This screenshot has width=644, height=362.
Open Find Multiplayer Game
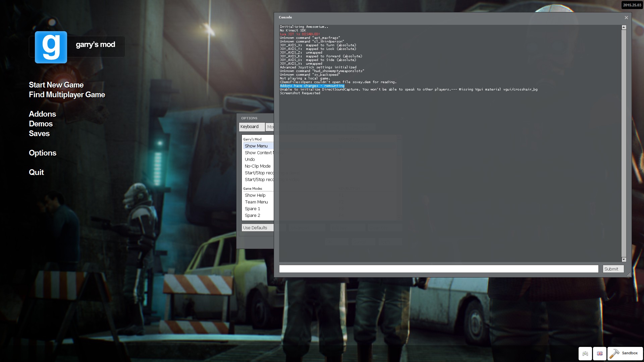(x=67, y=95)
